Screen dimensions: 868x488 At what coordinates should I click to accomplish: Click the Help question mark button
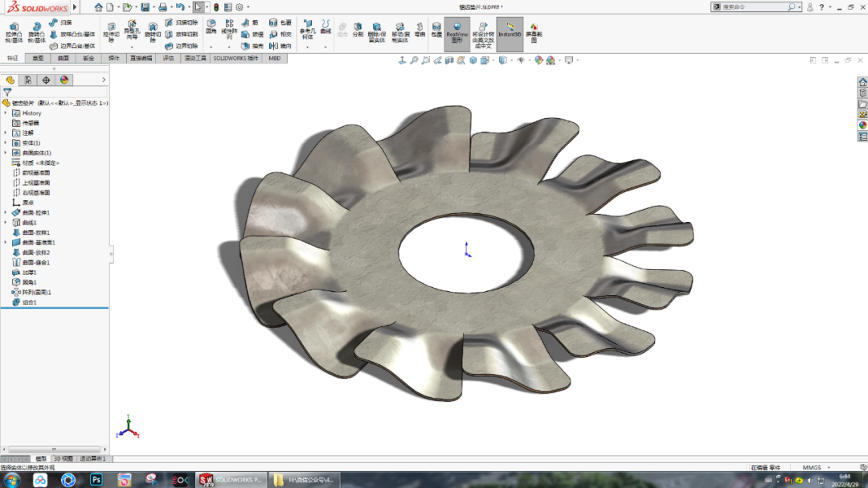[821, 7]
